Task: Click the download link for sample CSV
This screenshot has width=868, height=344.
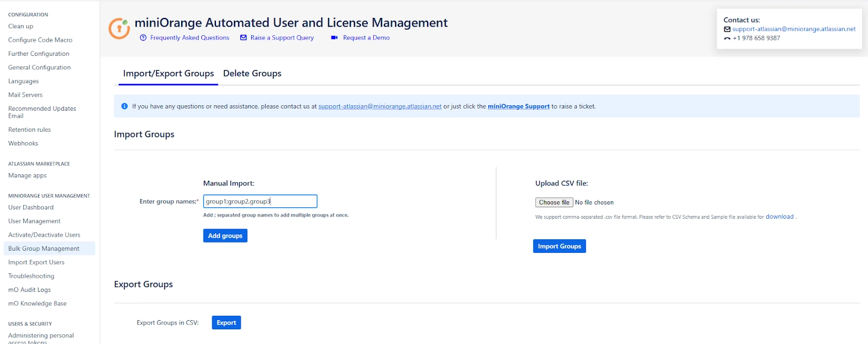Action: (780, 216)
